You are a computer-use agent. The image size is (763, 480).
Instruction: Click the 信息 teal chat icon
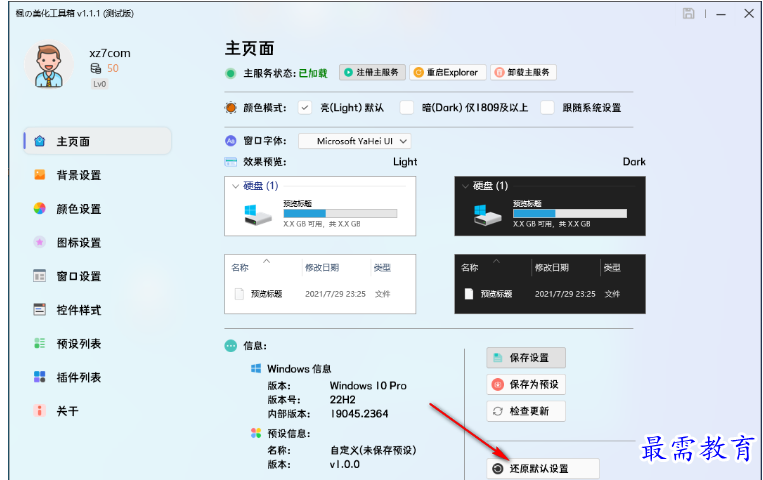[231, 346]
